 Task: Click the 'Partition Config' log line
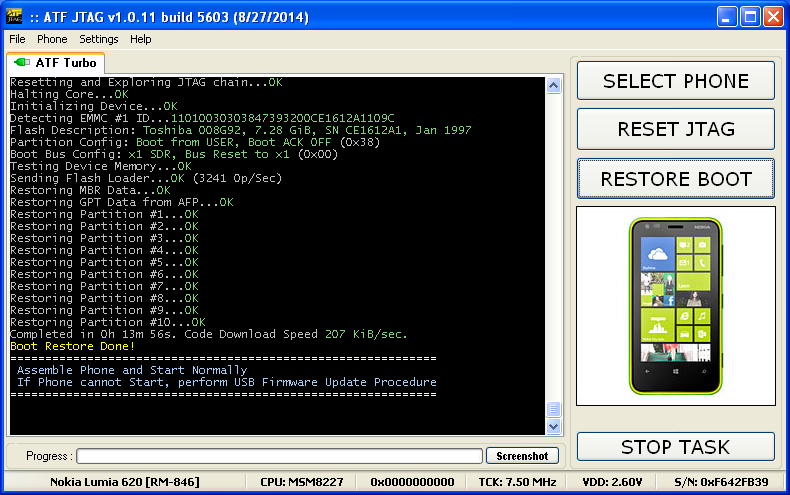point(195,143)
